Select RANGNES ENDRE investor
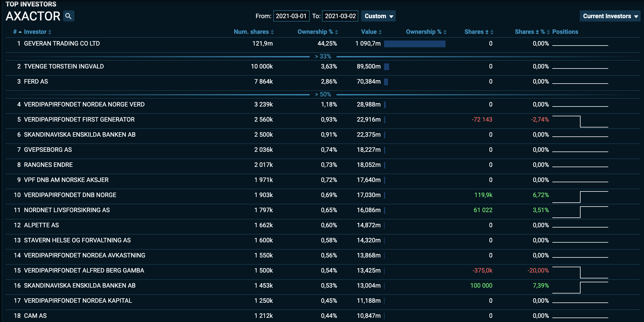This screenshot has width=644, height=322. point(48,165)
